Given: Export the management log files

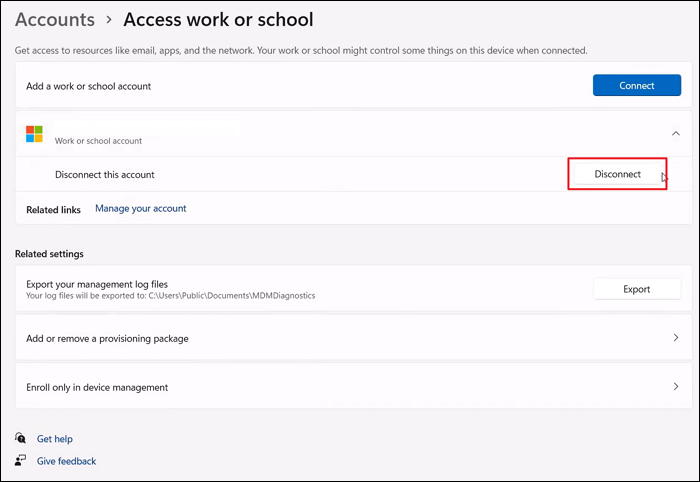Looking at the screenshot, I should click(637, 289).
